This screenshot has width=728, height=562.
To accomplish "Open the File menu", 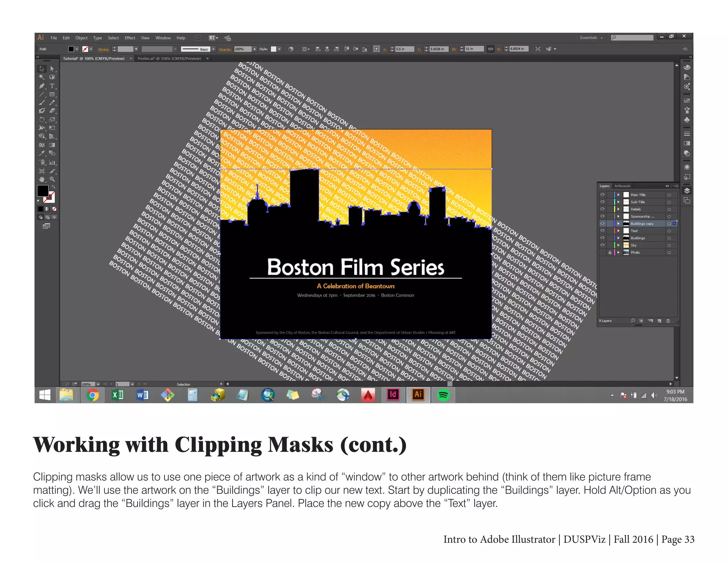I will tap(54, 38).
